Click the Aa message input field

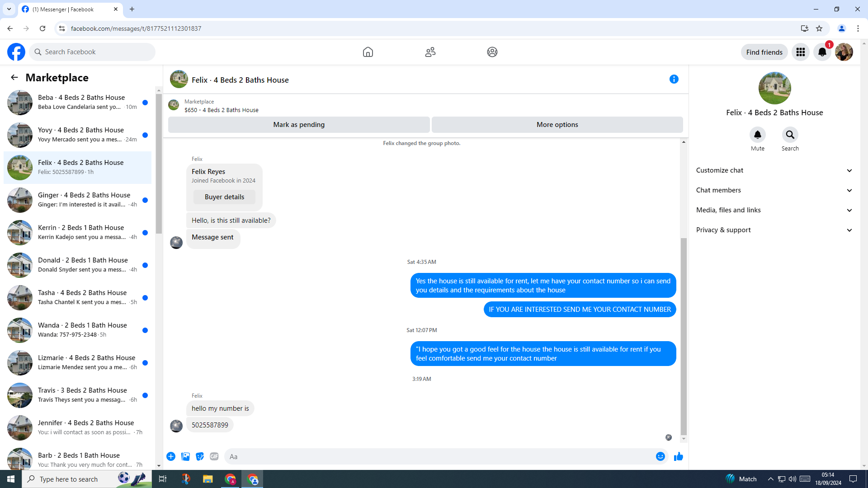[x=434, y=456]
